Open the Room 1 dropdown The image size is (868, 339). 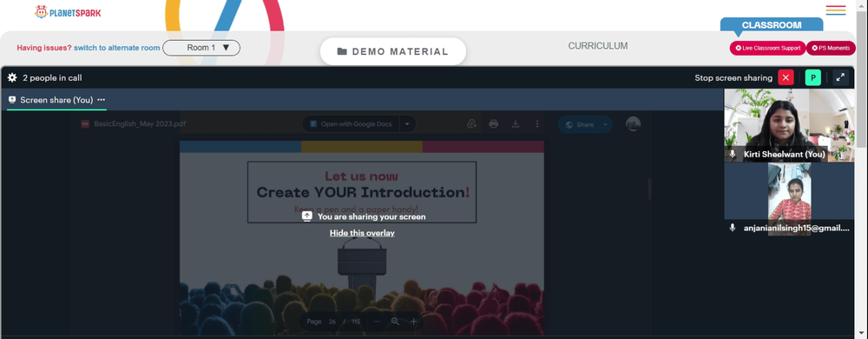(201, 48)
